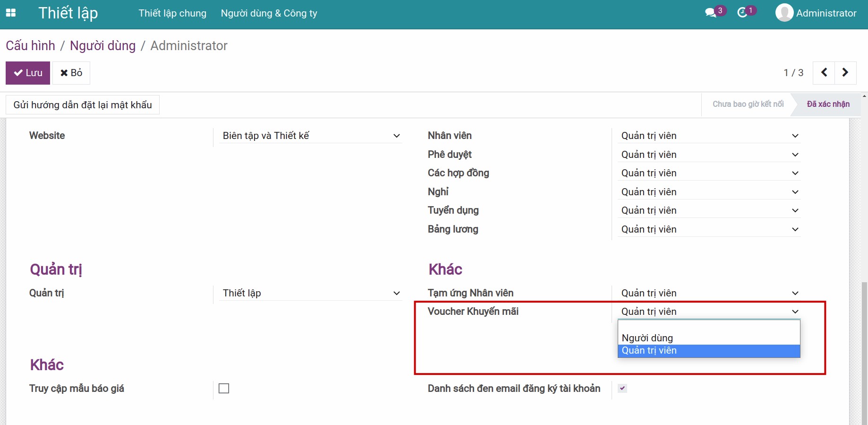The image size is (868, 425).
Task: Click the 1 / 3 record pager
Action: coord(793,73)
